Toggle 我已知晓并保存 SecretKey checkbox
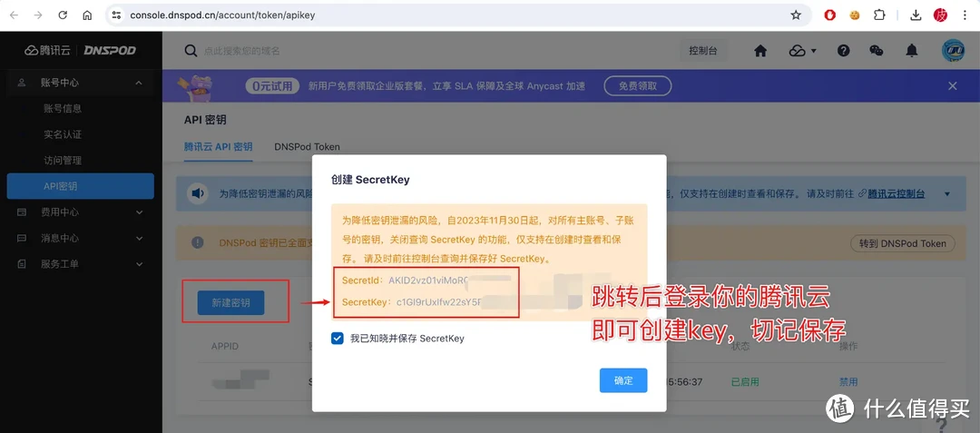This screenshot has height=433, width=980. point(338,338)
